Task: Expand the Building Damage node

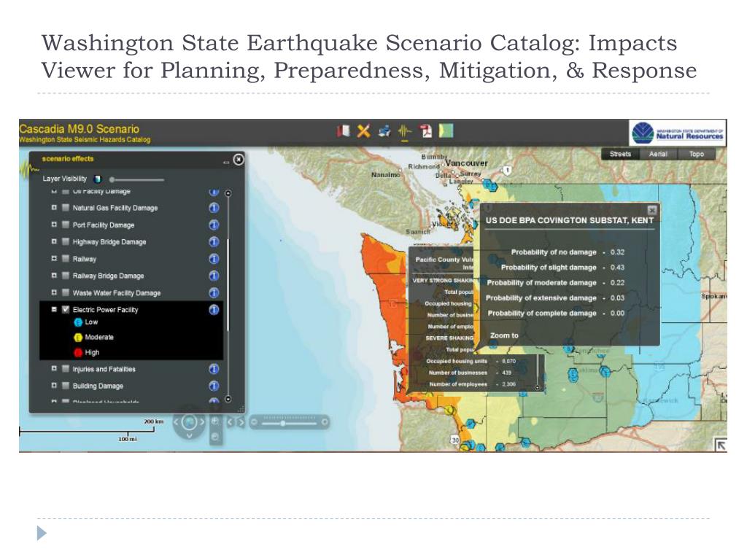Action: 54,385
